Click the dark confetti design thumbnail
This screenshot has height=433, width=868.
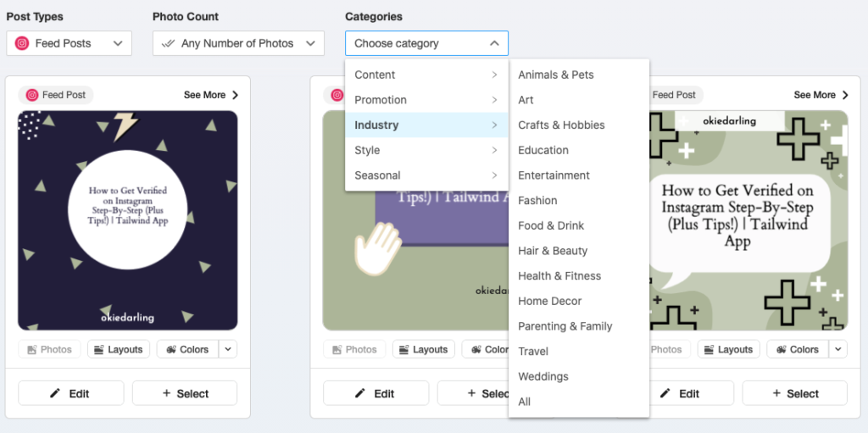127,220
